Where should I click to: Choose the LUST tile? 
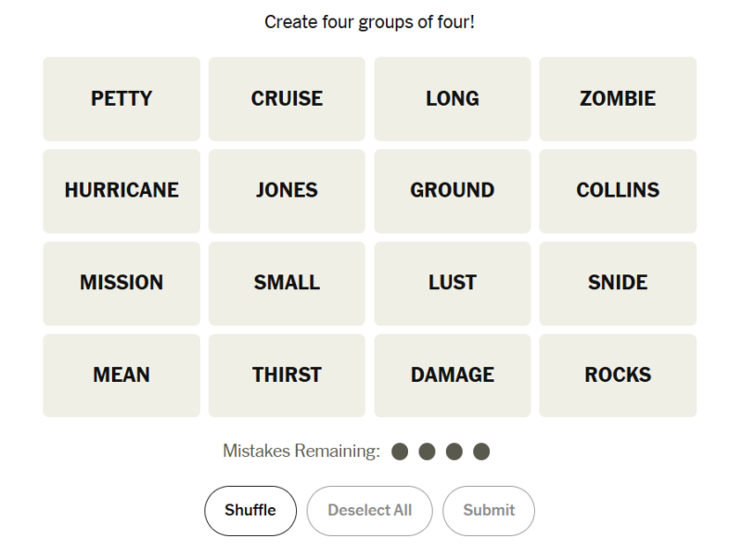click(453, 283)
